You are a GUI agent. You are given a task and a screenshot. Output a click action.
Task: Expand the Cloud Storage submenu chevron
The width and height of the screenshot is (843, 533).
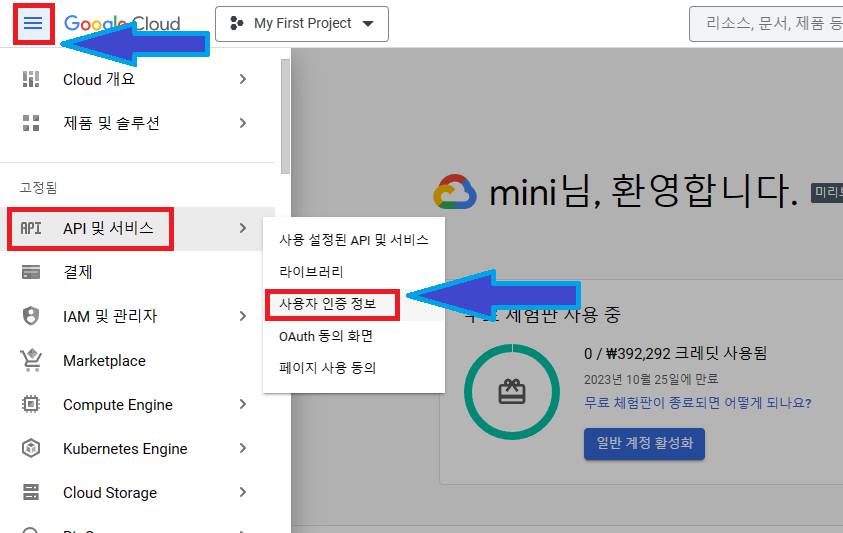click(243, 493)
